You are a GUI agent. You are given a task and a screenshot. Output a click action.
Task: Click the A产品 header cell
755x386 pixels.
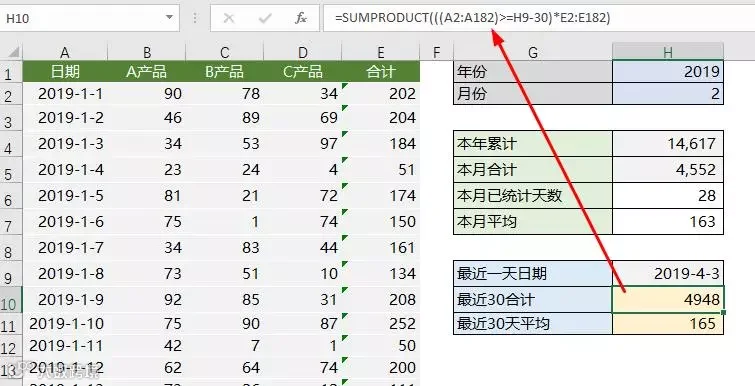[146, 72]
